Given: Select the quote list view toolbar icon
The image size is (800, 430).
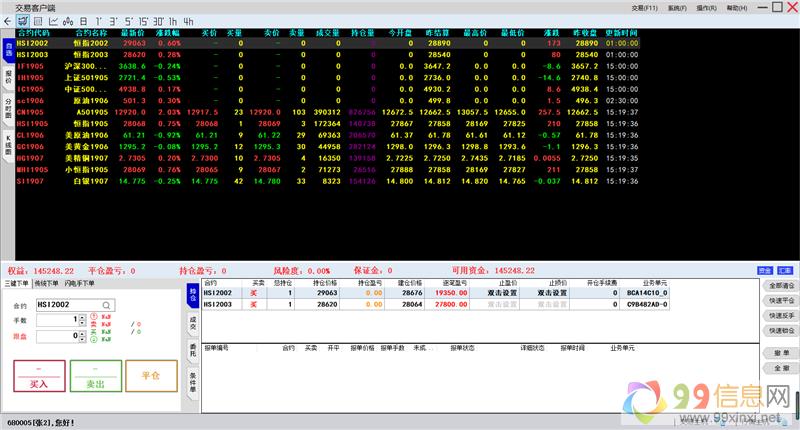Looking at the screenshot, I should [37, 19].
